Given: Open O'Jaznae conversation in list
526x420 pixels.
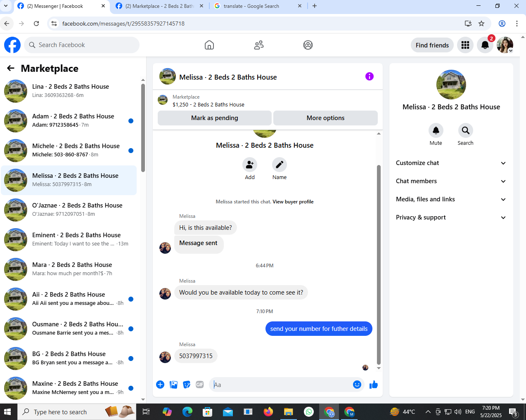Looking at the screenshot, I should [x=69, y=210].
